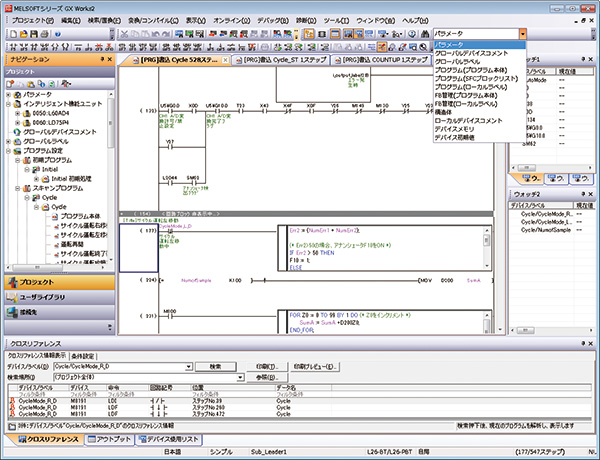This screenshot has height=460, width=600.
Task: Click the Read from PLC blue arrow icon
Action: tap(222, 34)
